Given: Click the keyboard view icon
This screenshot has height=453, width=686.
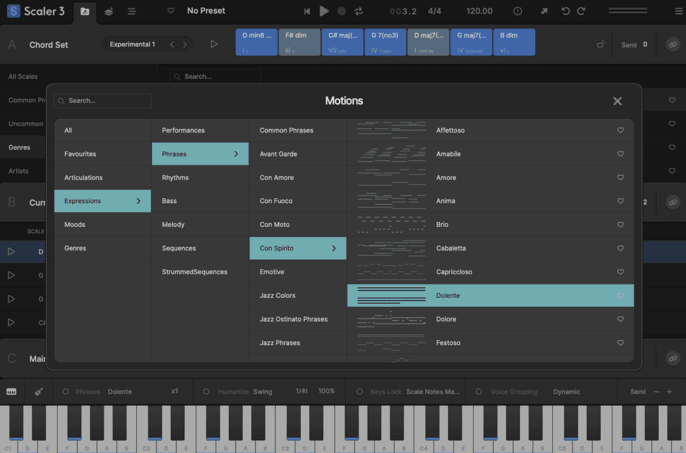Looking at the screenshot, I should point(12,391).
